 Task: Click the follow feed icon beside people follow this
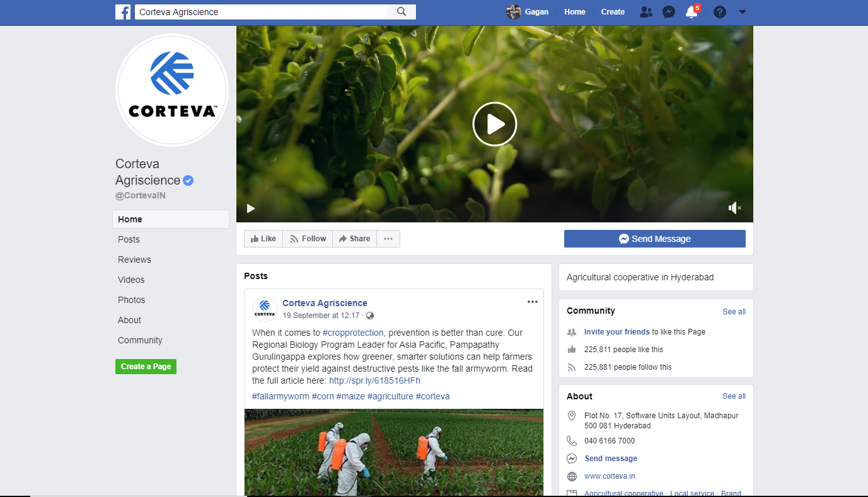click(x=572, y=367)
